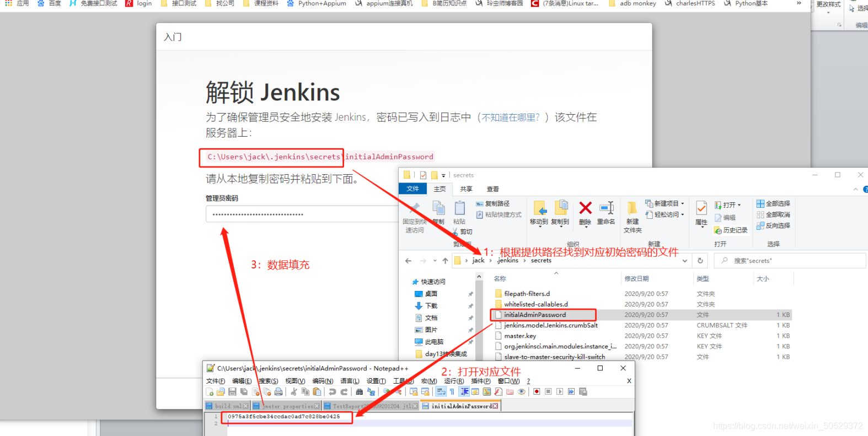868x436 pixels.
Task: Click the Replace icon in Notepad++ toolbar
Action: 371,392
